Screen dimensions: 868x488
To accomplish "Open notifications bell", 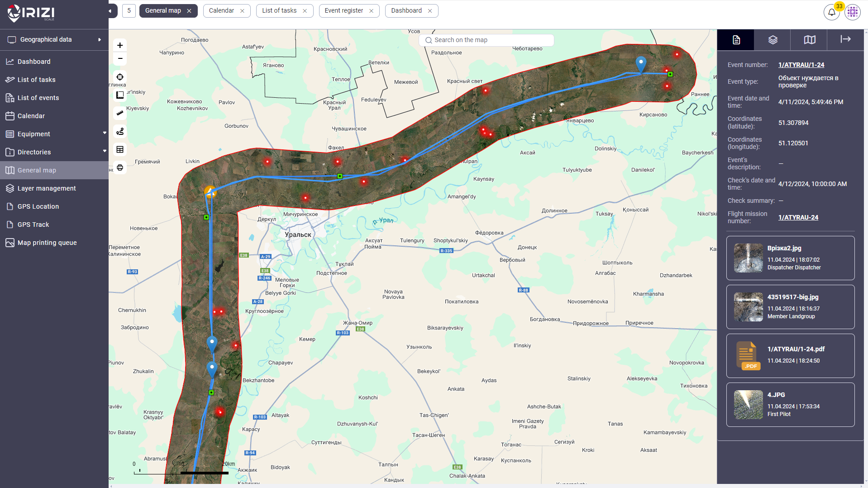I will click(x=831, y=12).
